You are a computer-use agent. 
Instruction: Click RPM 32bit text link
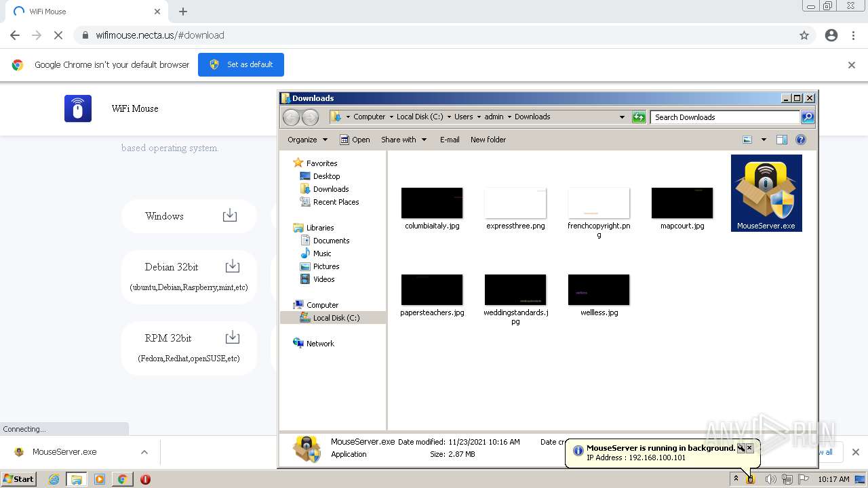[168, 338]
